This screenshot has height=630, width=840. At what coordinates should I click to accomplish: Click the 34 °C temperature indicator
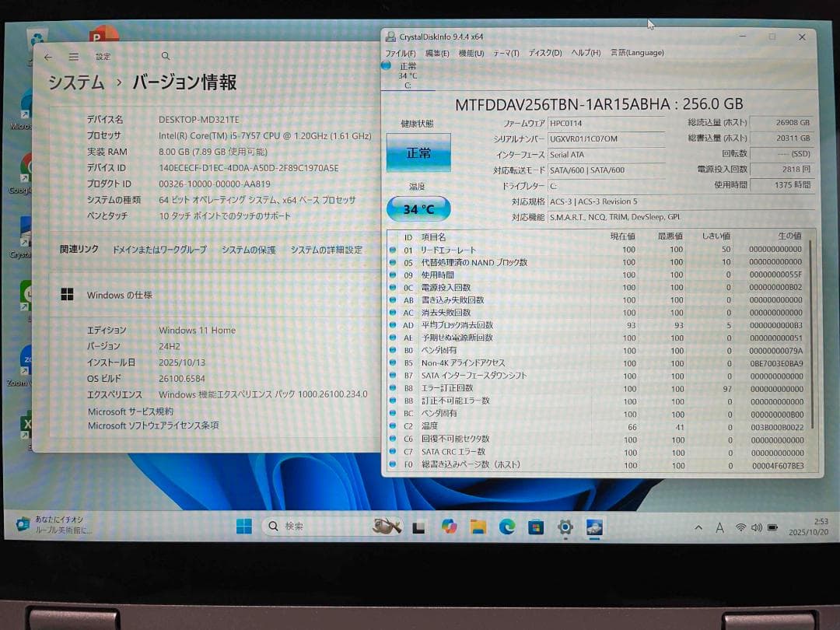click(419, 208)
